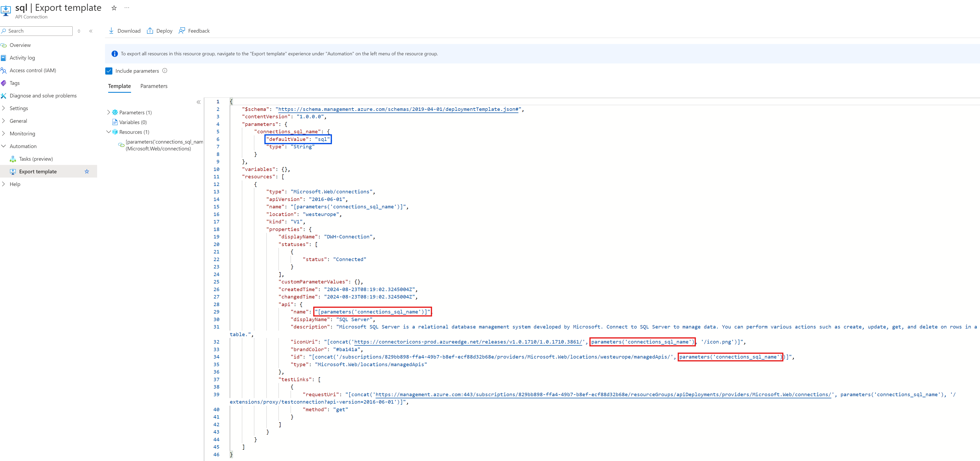Select Tasks (preview) menu entry

click(36, 159)
